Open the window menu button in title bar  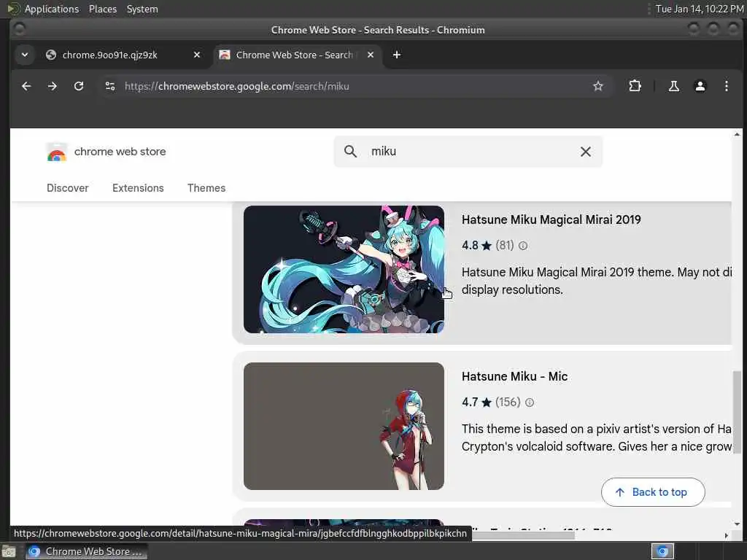[x=20, y=29]
